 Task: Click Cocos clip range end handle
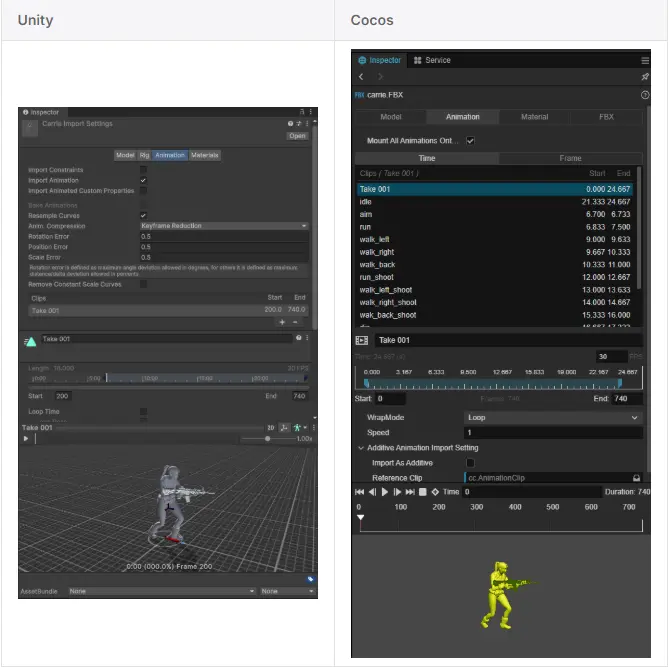click(620, 383)
